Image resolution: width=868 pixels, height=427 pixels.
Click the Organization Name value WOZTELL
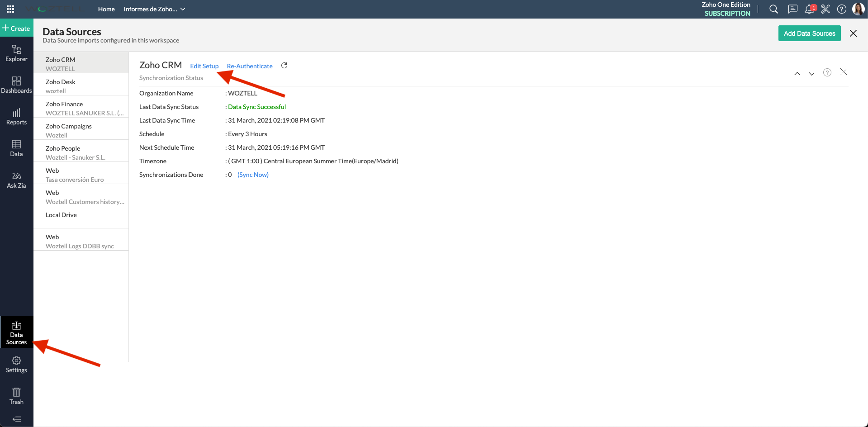pyautogui.click(x=242, y=93)
